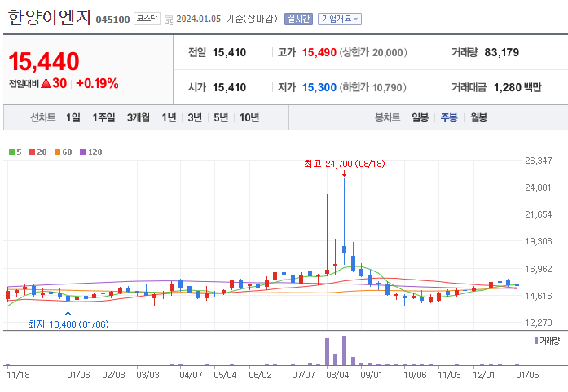Image resolution: width=568 pixels, height=392 pixels.
Task: Open the 기업개요 dropdown
Action: pos(340,19)
